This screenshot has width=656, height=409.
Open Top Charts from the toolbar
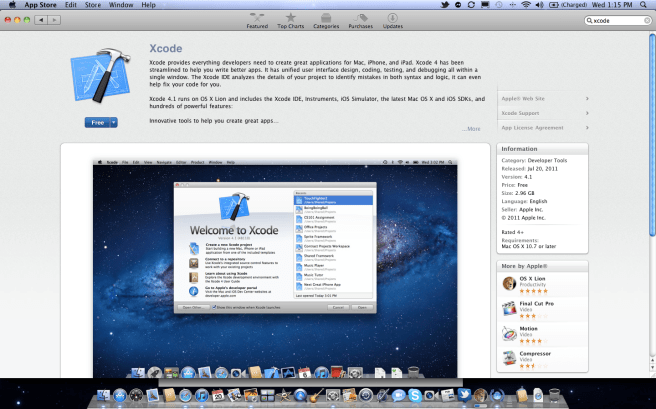[x=291, y=20]
